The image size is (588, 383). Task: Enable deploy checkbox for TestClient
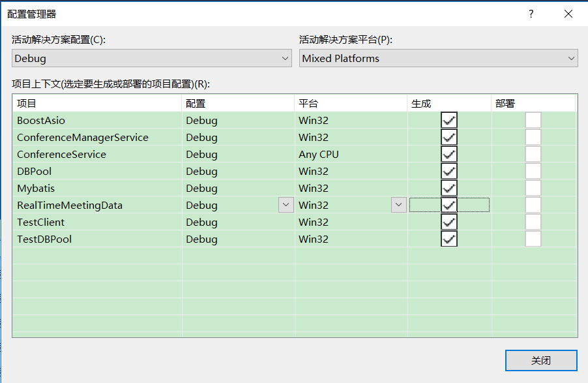pyautogui.click(x=533, y=222)
